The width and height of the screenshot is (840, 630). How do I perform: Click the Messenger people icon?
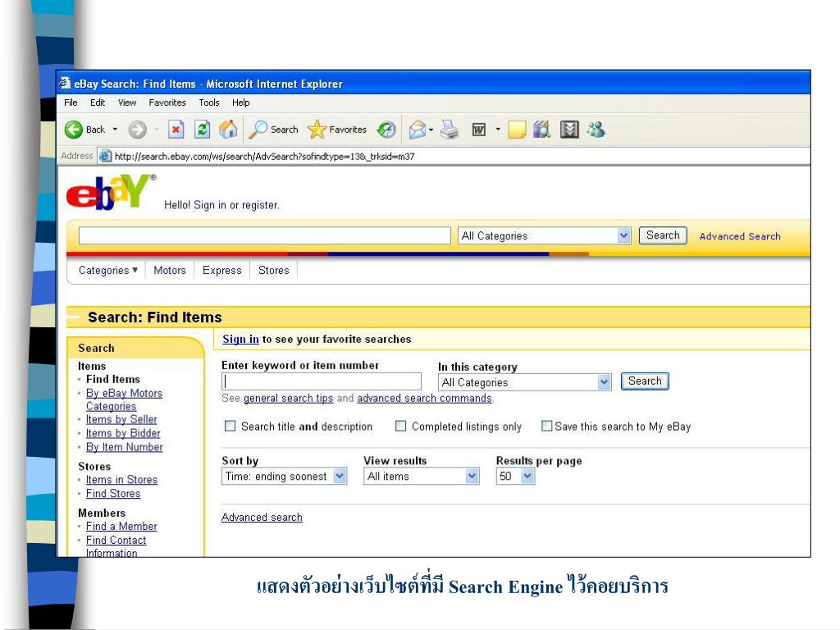click(x=596, y=129)
